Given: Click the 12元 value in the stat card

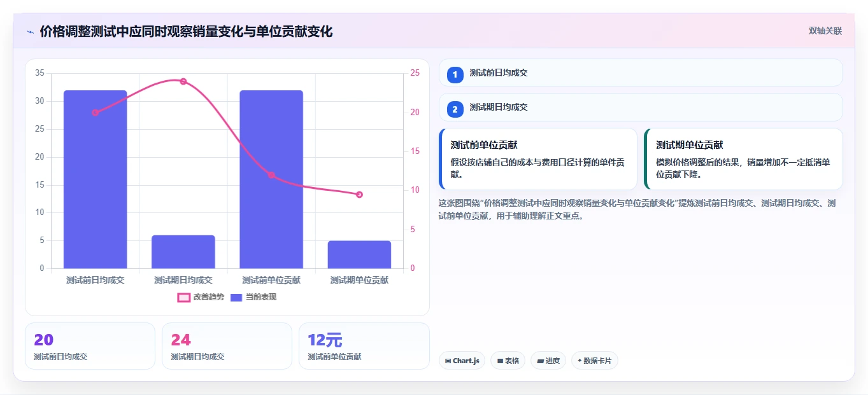Looking at the screenshot, I should click(325, 340).
